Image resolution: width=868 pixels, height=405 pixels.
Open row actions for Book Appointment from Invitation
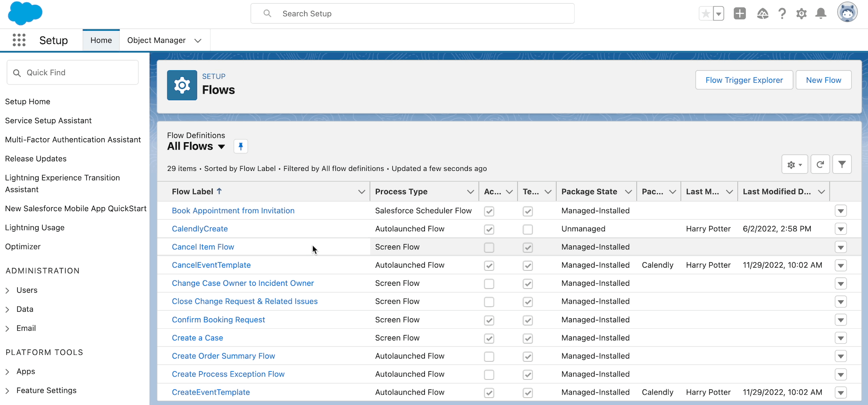841,211
